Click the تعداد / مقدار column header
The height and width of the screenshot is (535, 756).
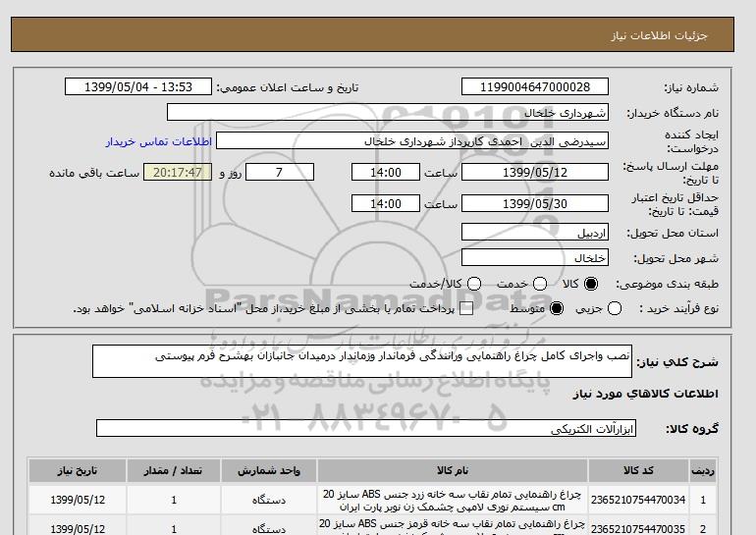tap(174, 470)
